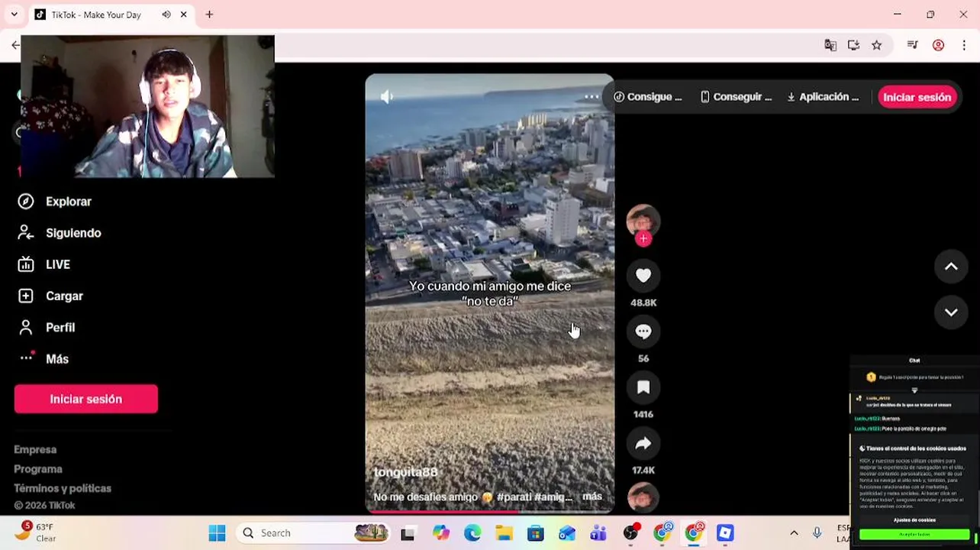
Task: Select the TikTok - Make Your Day tab
Action: (x=95, y=15)
